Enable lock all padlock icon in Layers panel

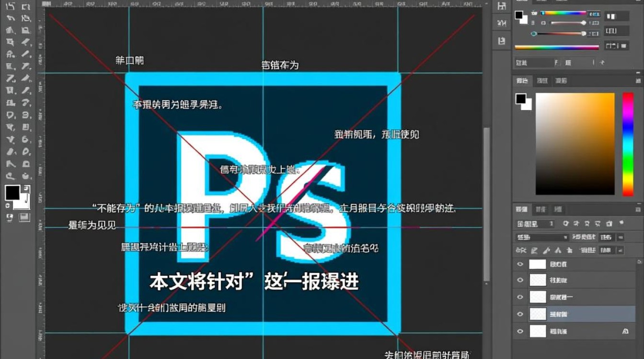click(569, 250)
